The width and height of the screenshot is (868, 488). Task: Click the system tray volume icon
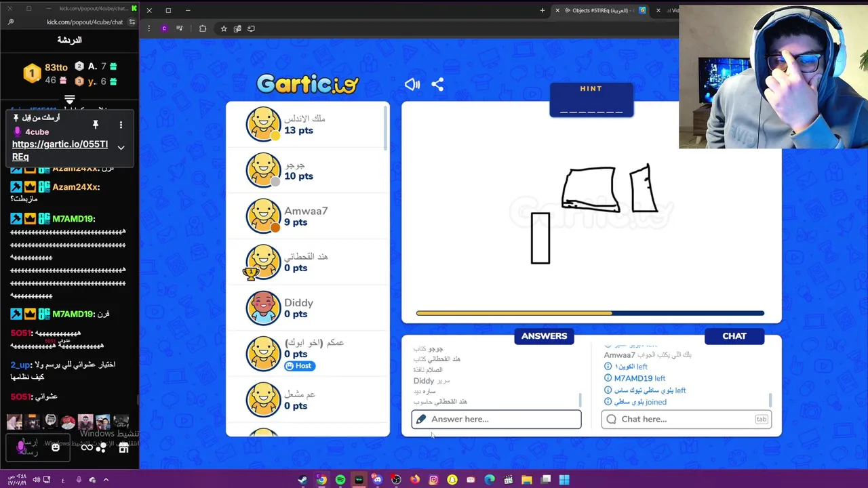(36, 480)
